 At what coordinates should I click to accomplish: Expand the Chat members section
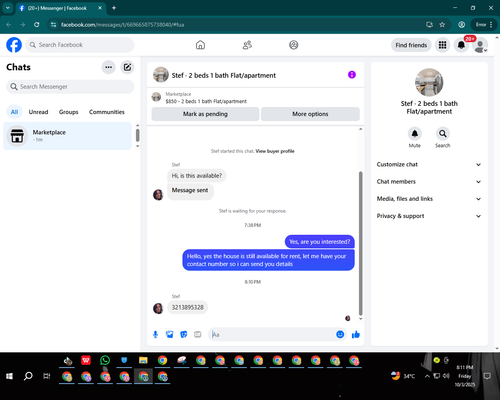(429, 182)
